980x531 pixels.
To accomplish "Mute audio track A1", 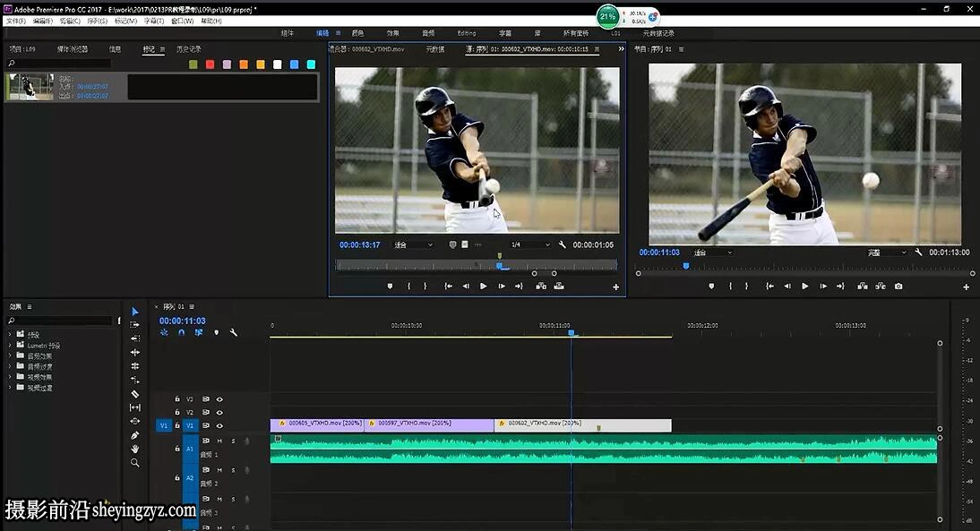I will pos(219,441).
